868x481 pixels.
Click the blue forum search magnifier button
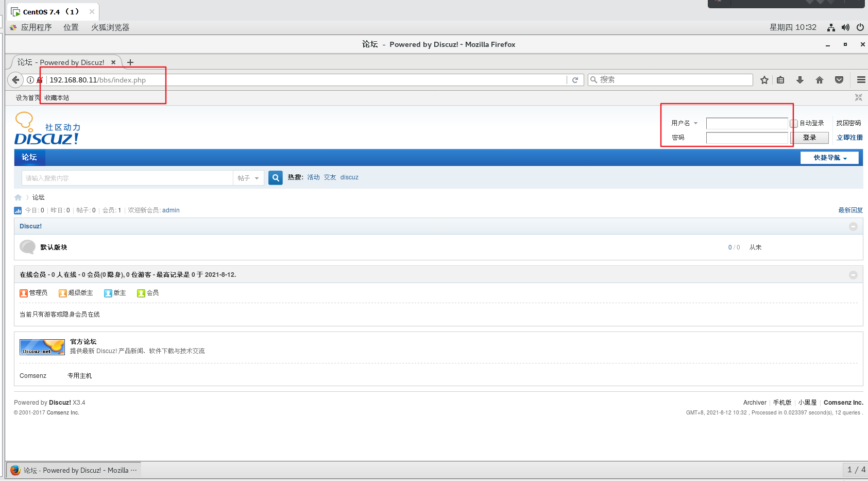276,178
